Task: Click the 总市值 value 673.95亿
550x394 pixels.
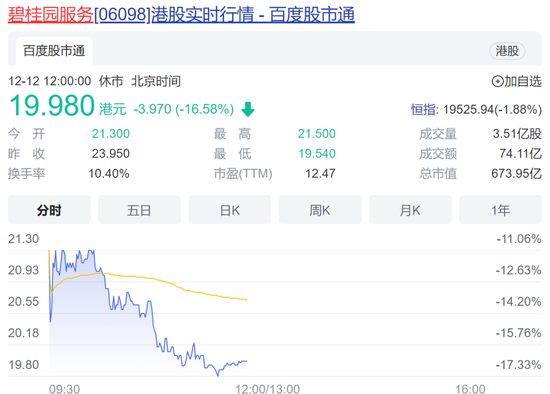Action: point(516,174)
